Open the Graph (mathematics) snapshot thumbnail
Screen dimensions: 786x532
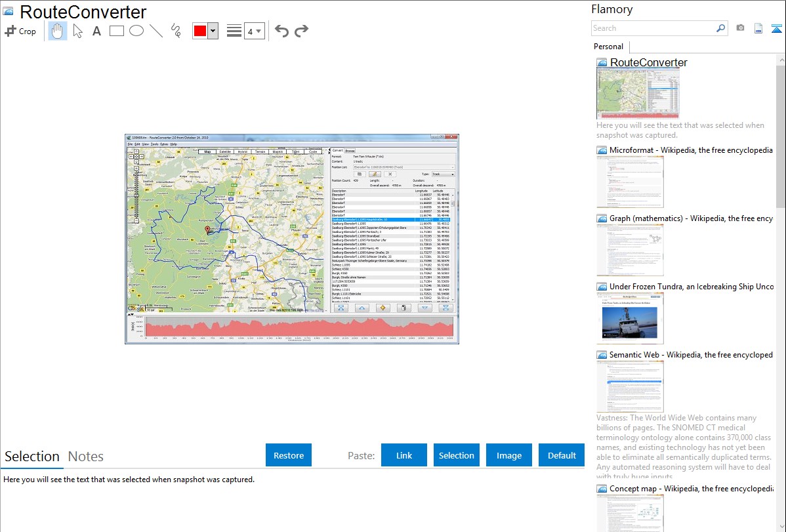630,250
